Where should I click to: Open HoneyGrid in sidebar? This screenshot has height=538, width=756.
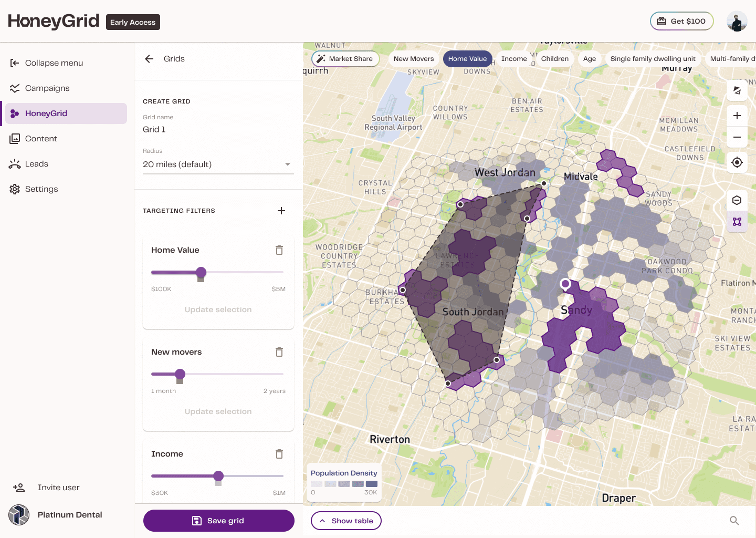[x=66, y=113]
